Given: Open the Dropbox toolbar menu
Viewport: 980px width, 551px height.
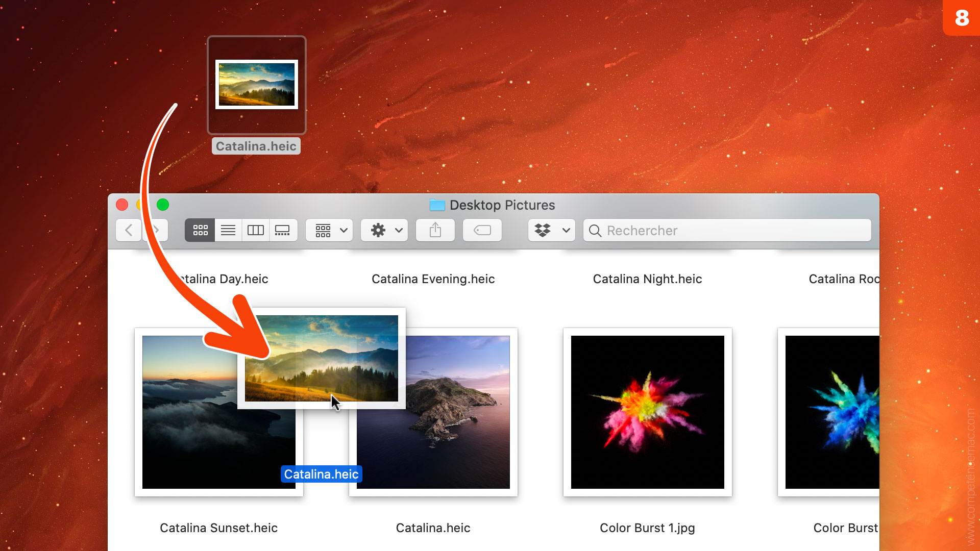Looking at the screenshot, I should pyautogui.click(x=551, y=230).
